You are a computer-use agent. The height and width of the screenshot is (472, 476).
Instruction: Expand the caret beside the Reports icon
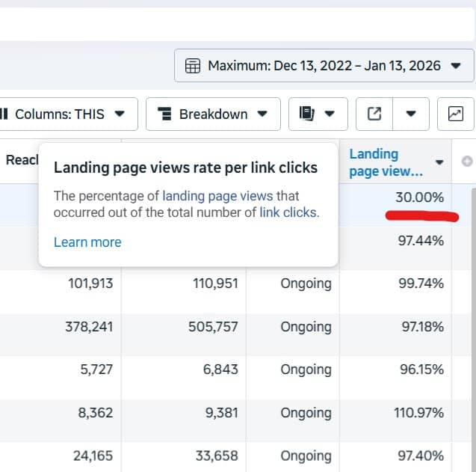pyautogui.click(x=330, y=114)
